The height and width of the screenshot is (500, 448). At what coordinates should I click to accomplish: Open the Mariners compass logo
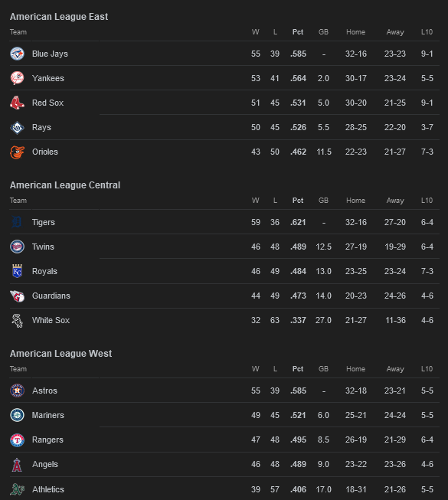click(x=17, y=415)
